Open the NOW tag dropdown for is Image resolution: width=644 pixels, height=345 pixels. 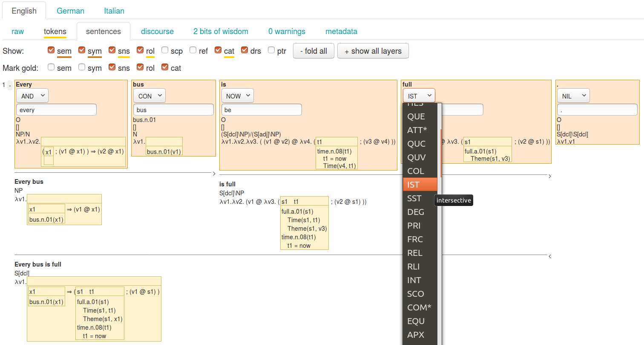pos(237,96)
